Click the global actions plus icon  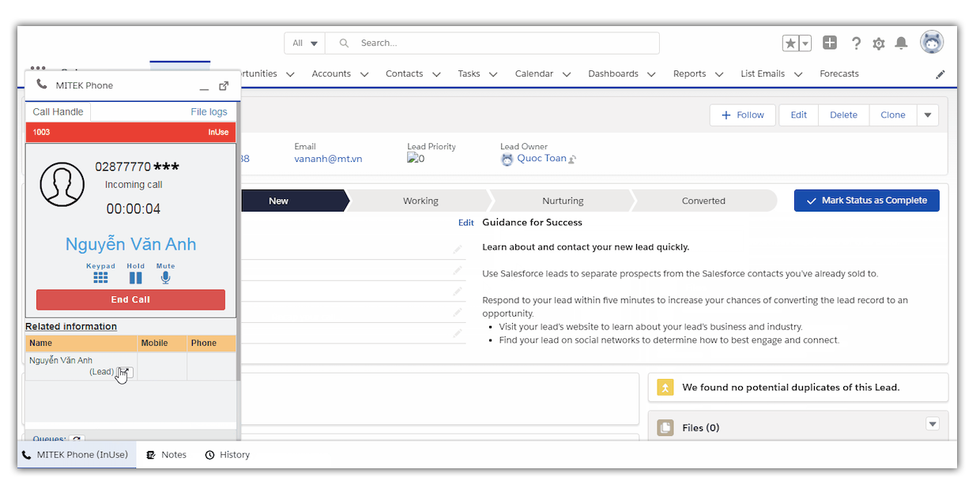(x=829, y=43)
